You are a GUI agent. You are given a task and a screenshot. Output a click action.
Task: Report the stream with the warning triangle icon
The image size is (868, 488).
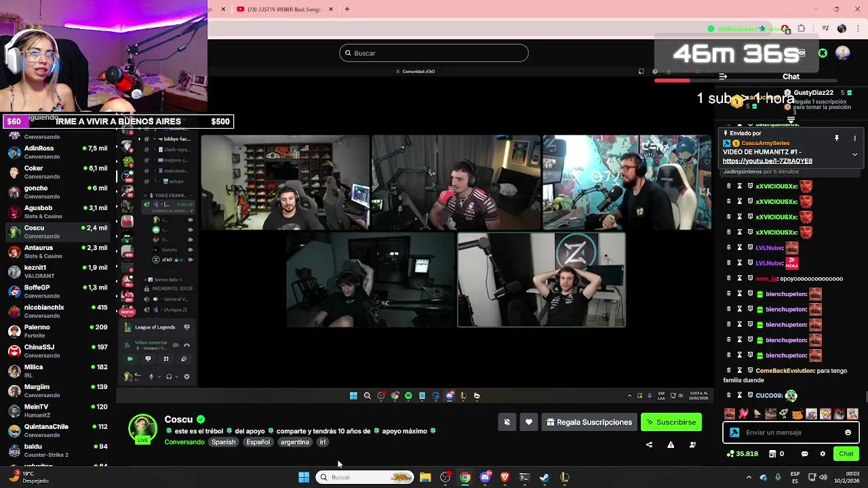click(x=671, y=445)
